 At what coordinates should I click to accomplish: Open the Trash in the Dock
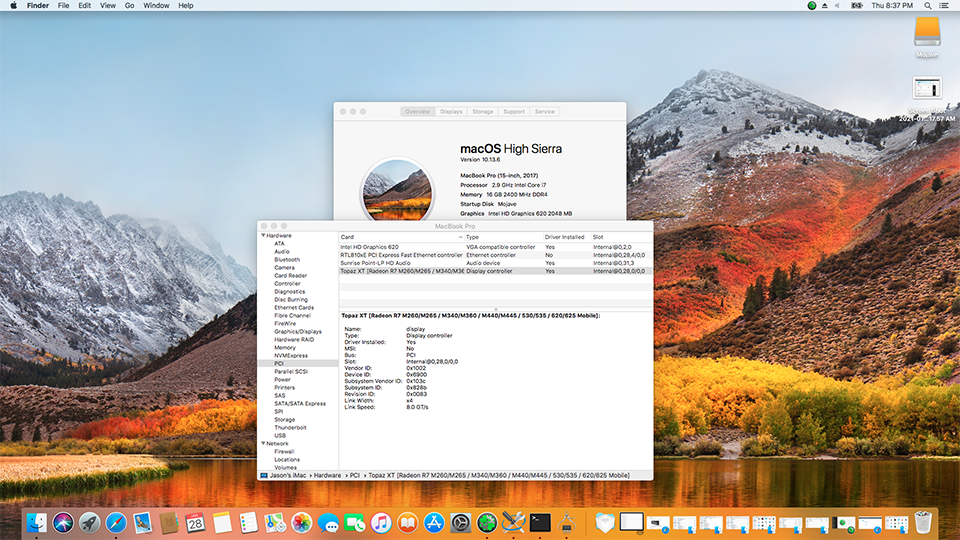click(922, 522)
